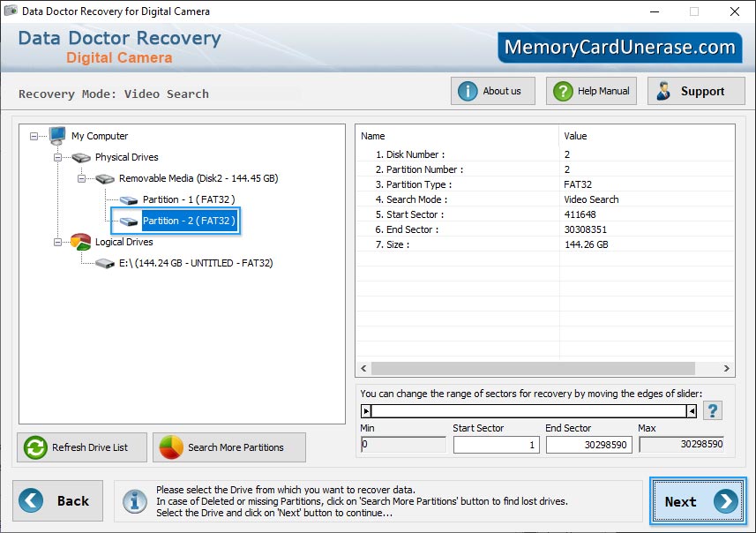
Task: Collapse the Logical Drives node
Action: coord(57,242)
